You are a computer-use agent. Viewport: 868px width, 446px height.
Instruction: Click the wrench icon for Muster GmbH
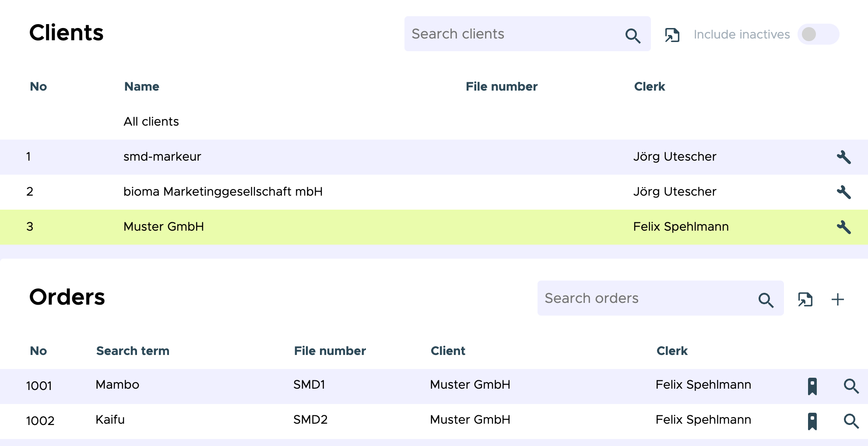(x=843, y=227)
